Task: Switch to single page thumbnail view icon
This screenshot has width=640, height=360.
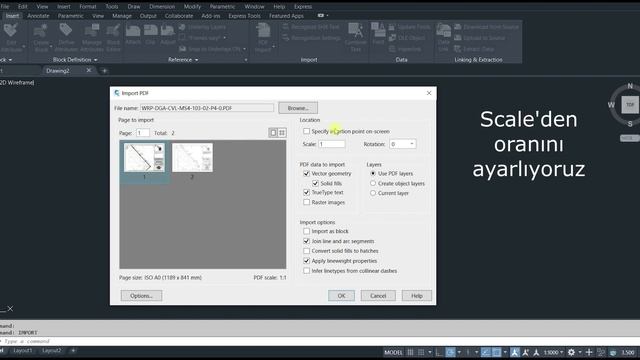Action: pyautogui.click(x=273, y=133)
